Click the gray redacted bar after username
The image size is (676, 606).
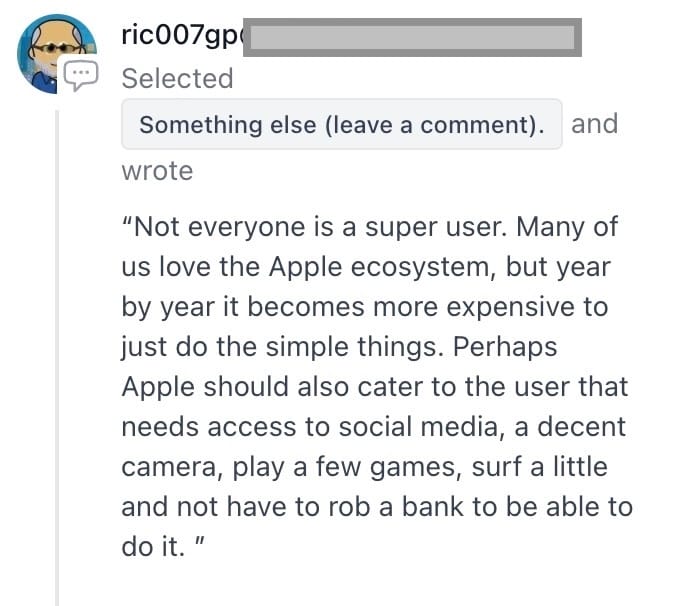click(410, 37)
